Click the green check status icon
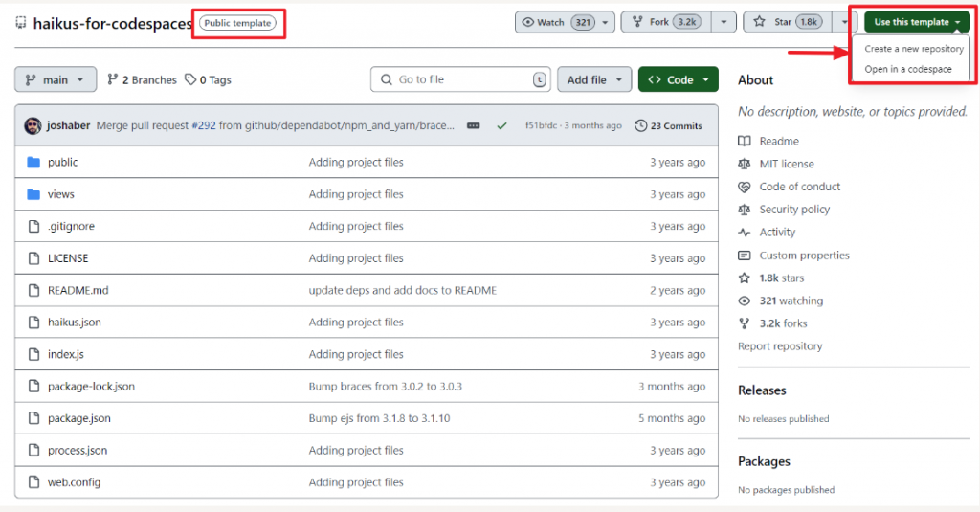Screen dimensions: 980x512 [501, 125]
